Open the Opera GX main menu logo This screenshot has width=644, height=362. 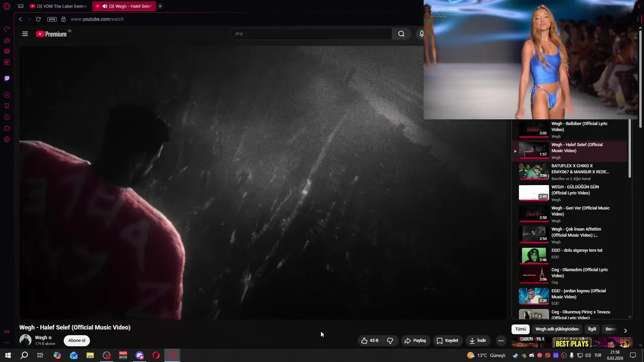pos(7,6)
